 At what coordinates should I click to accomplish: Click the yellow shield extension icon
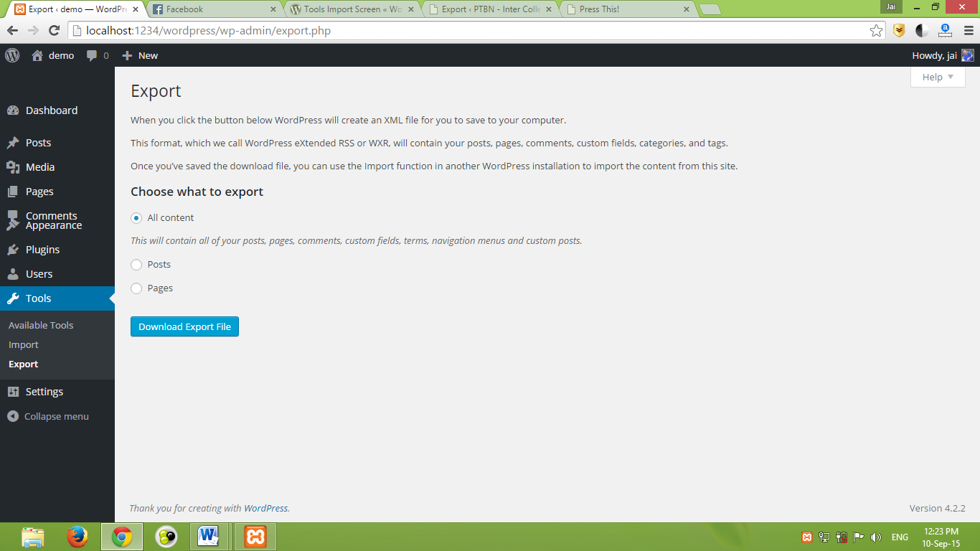(x=899, y=30)
